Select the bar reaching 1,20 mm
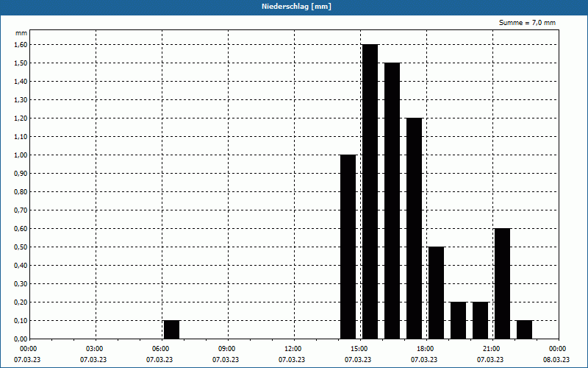The image size is (588, 368). pos(415,228)
